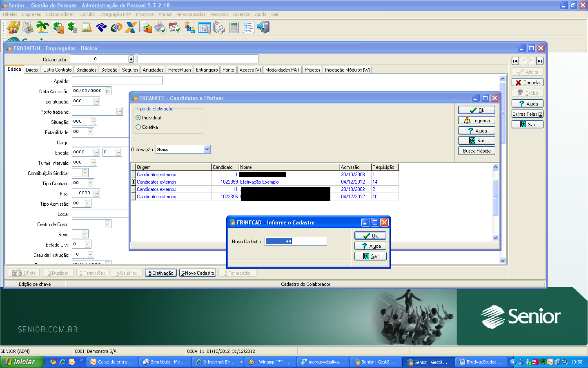Screen dimensions: 588x368
Task: Click the document with exit-door arrows toolbar icon
Action: click(146, 27)
